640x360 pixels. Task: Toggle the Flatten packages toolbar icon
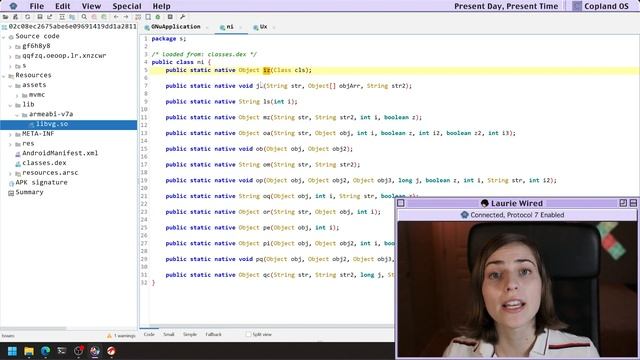[72, 17]
